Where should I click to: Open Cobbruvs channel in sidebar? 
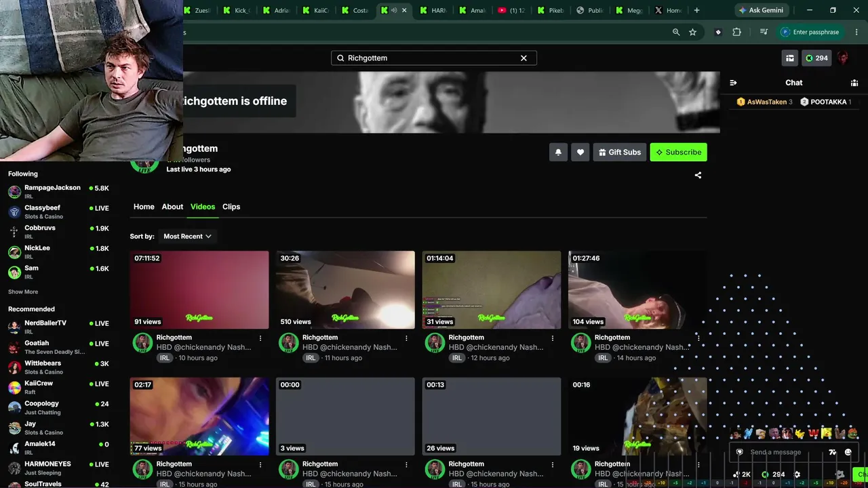(x=58, y=232)
